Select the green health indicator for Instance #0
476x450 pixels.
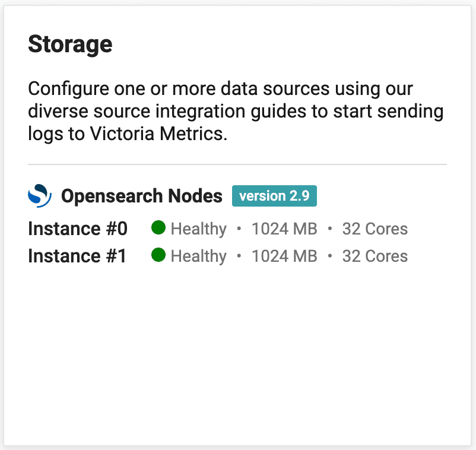click(x=158, y=228)
